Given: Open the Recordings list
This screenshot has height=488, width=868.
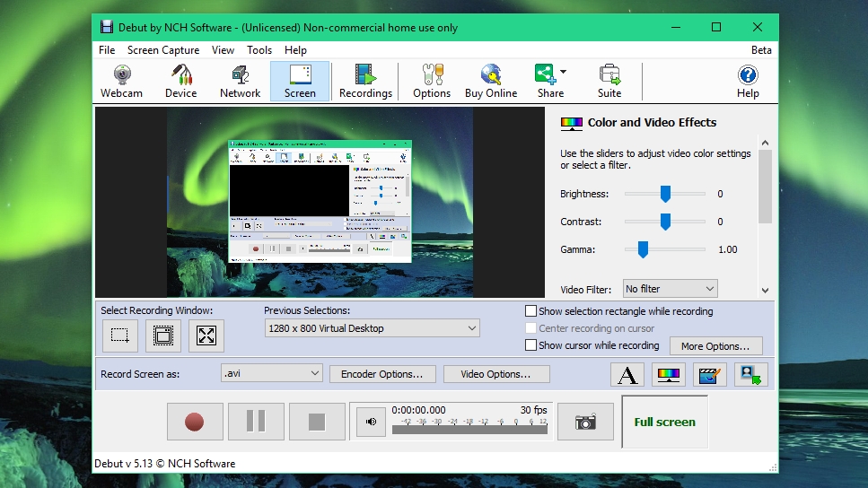Looking at the screenshot, I should pyautogui.click(x=365, y=82).
